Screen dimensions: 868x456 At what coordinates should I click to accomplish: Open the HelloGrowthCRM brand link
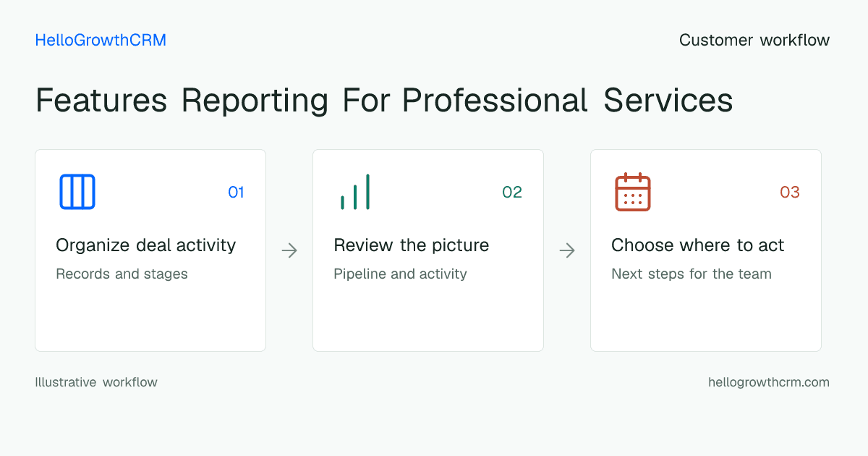pos(101,41)
